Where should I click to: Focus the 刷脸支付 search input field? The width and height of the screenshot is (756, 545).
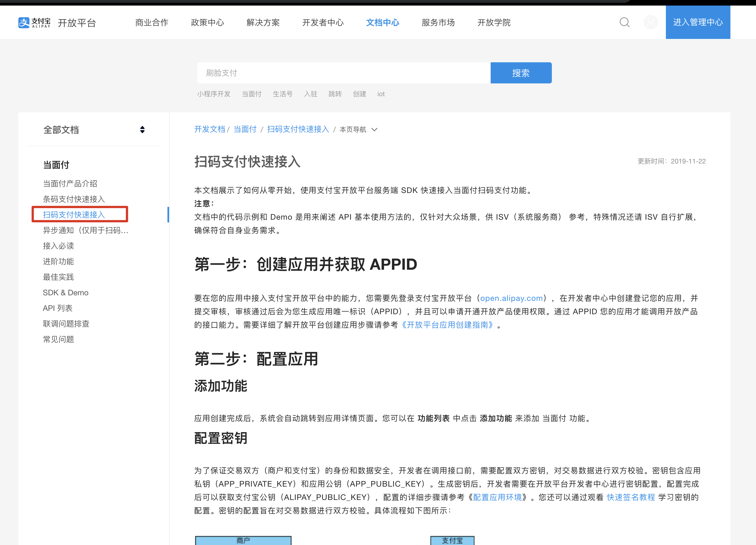coord(343,73)
